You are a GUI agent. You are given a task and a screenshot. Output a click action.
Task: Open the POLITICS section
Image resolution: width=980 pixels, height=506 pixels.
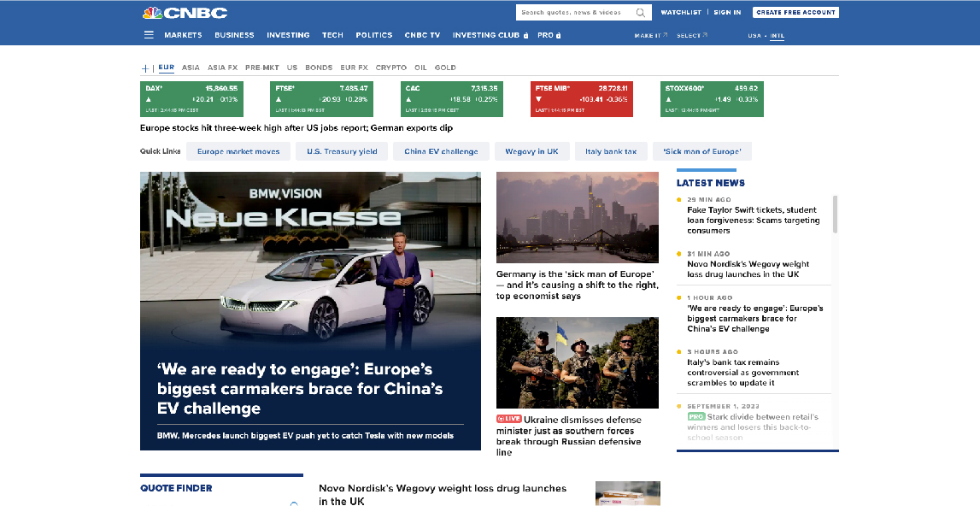(x=373, y=35)
